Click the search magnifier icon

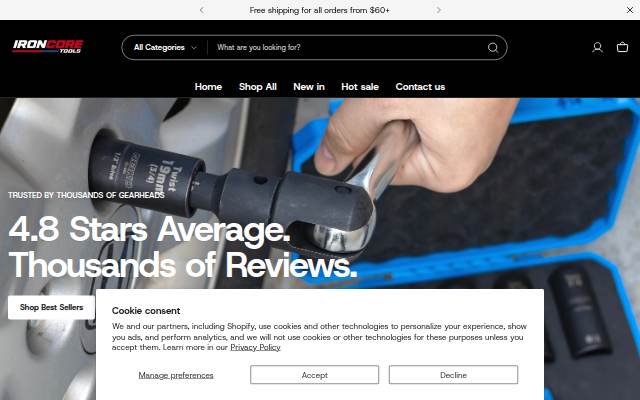click(x=493, y=48)
